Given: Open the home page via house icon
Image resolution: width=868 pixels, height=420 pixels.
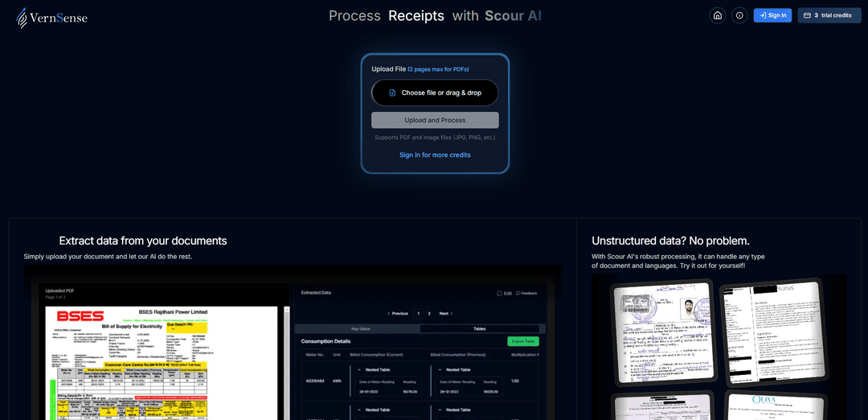Looking at the screenshot, I should pyautogui.click(x=718, y=15).
